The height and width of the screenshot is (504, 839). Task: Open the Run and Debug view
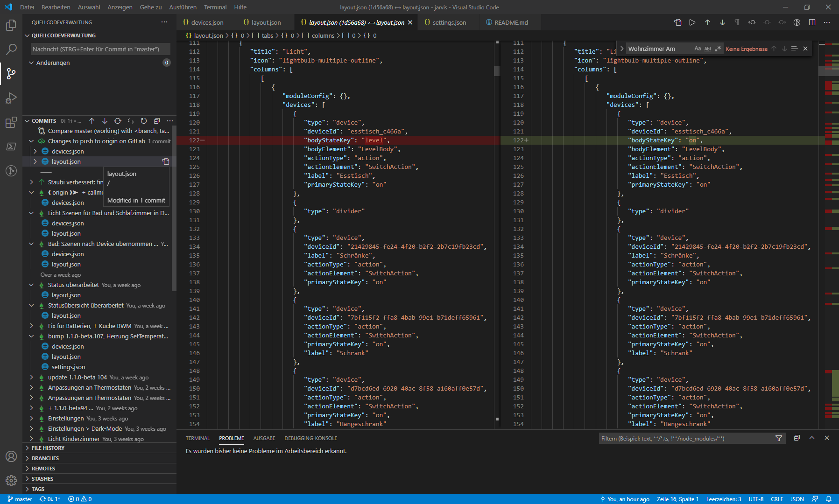tap(11, 98)
